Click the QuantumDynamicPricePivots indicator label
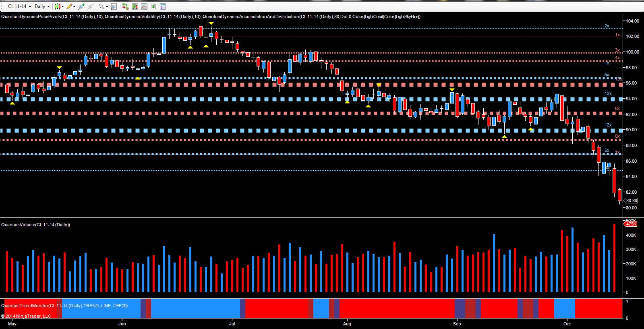 [52, 17]
